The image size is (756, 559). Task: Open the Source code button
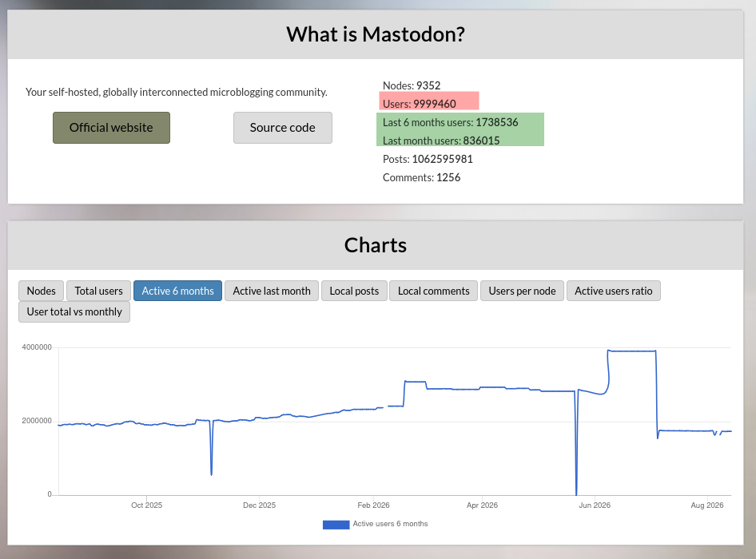(x=283, y=128)
